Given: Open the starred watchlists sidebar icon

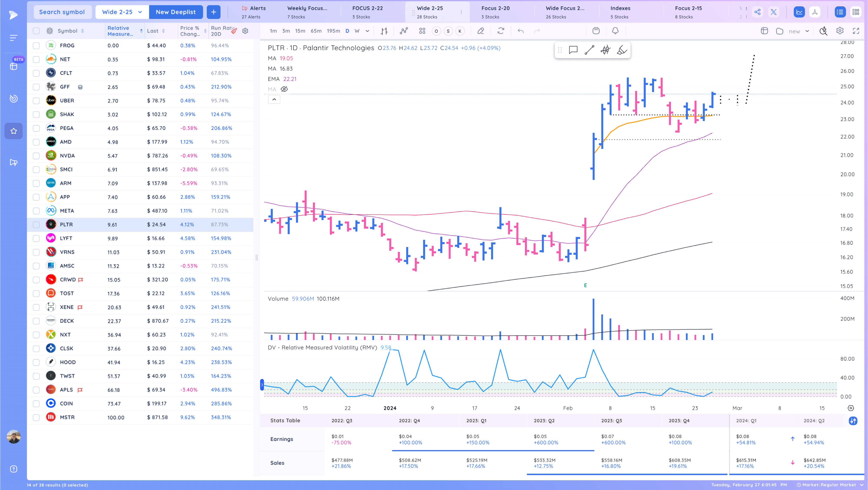Looking at the screenshot, I should [13, 131].
